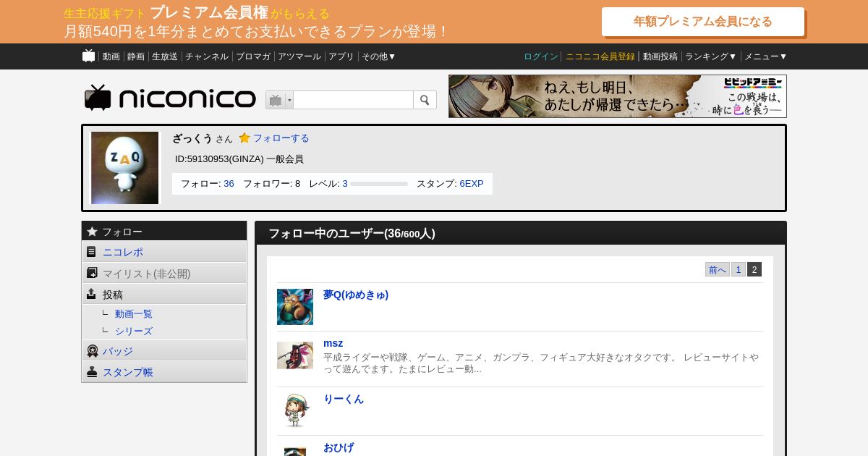Click the TV icon in search category selector
This screenshot has height=456, width=868.
pyautogui.click(x=276, y=100)
